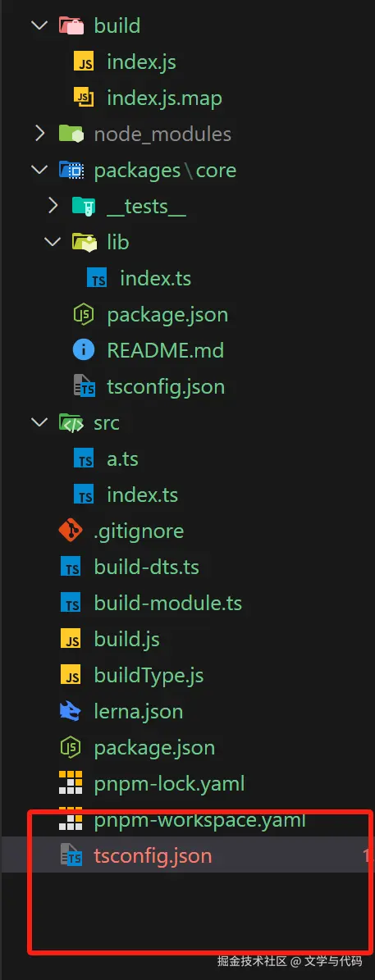Click the green node_modules folder icon
The image size is (375, 980).
click(71, 134)
